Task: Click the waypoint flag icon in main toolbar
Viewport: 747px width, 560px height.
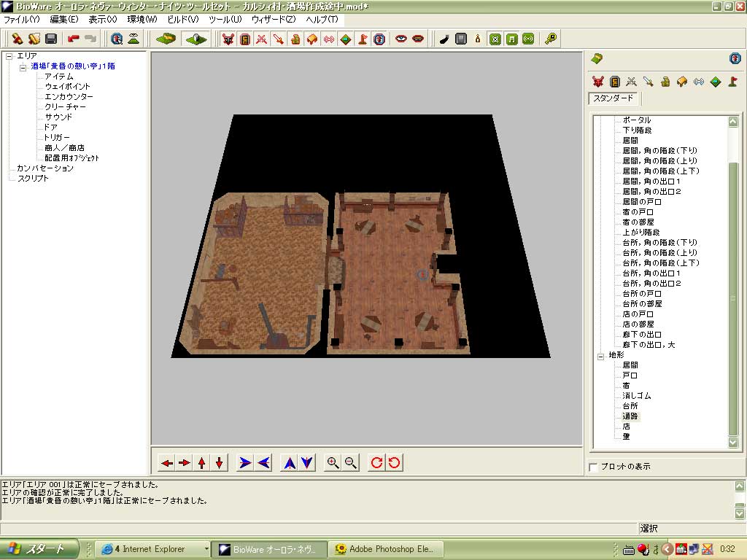Action: (363, 39)
